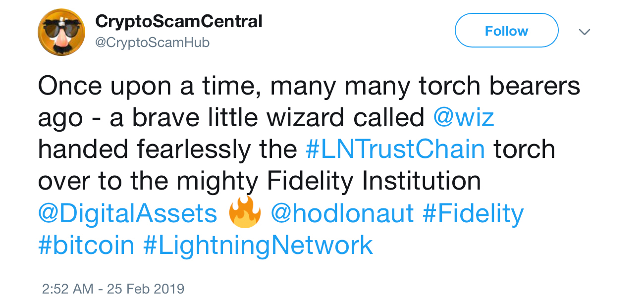Click the #LightningNetwork hashtag
Viewport: 644px width, 297px height.
pos(258,245)
